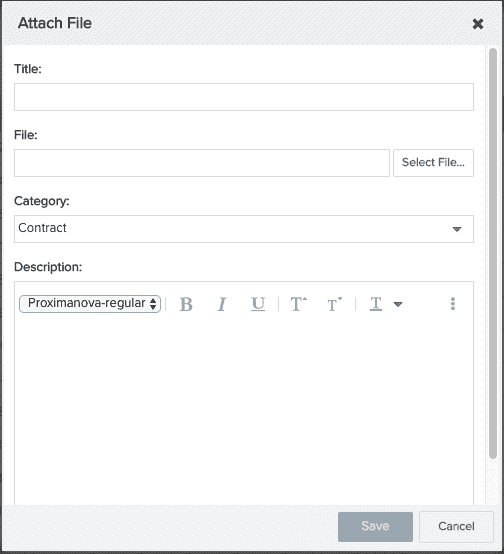The width and height of the screenshot is (504, 554).
Task: Click the underlined T text color icon
Action: coord(376,304)
